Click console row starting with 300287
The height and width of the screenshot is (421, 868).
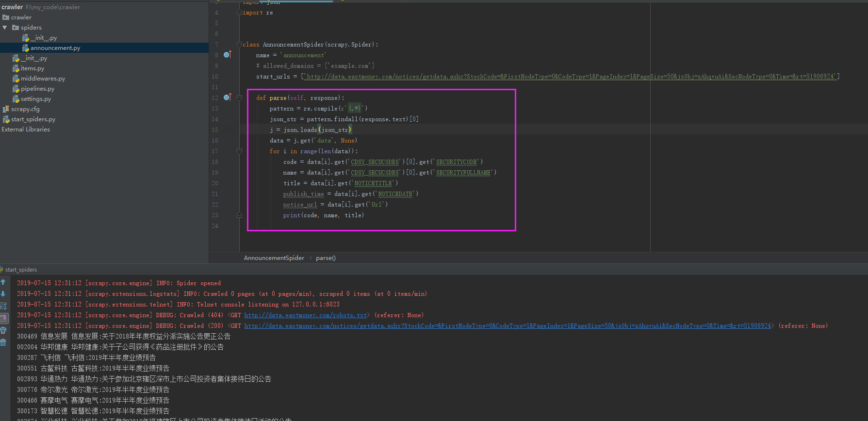86,358
